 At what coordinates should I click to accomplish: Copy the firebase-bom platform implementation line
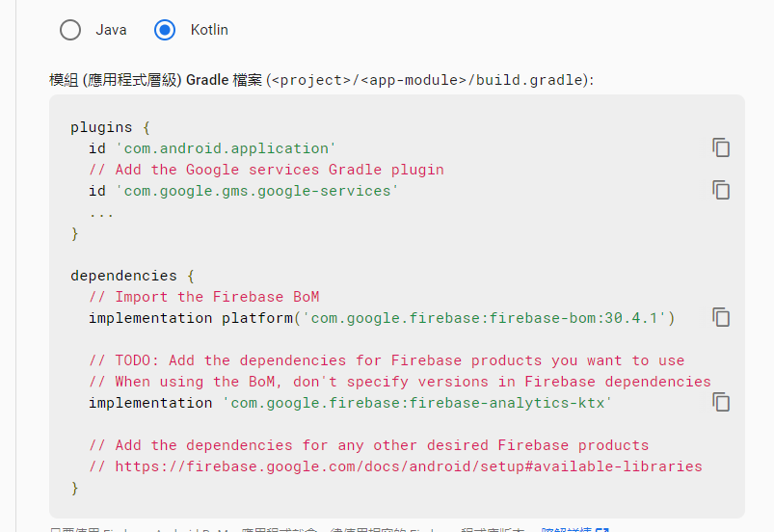click(x=721, y=317)
